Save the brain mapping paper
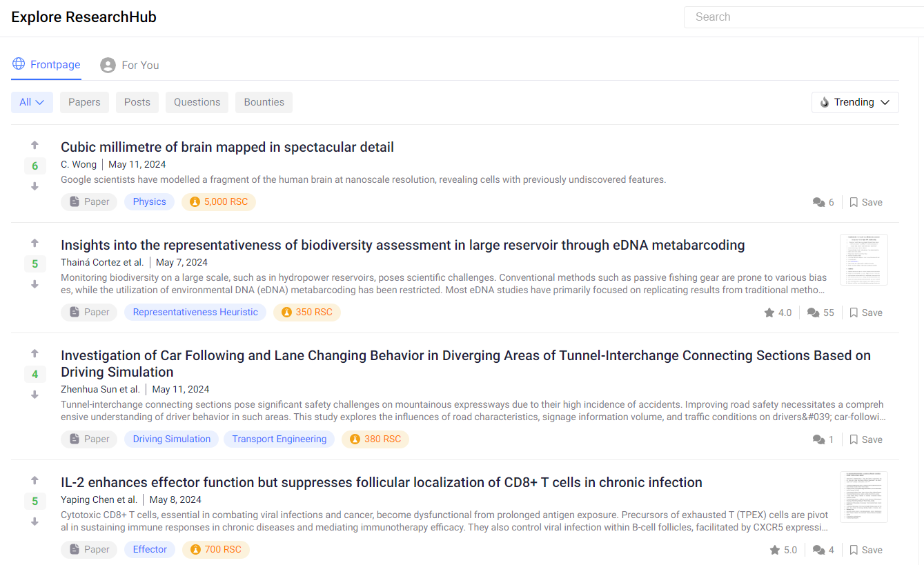924x565 pixels. (x=866, y=202)
